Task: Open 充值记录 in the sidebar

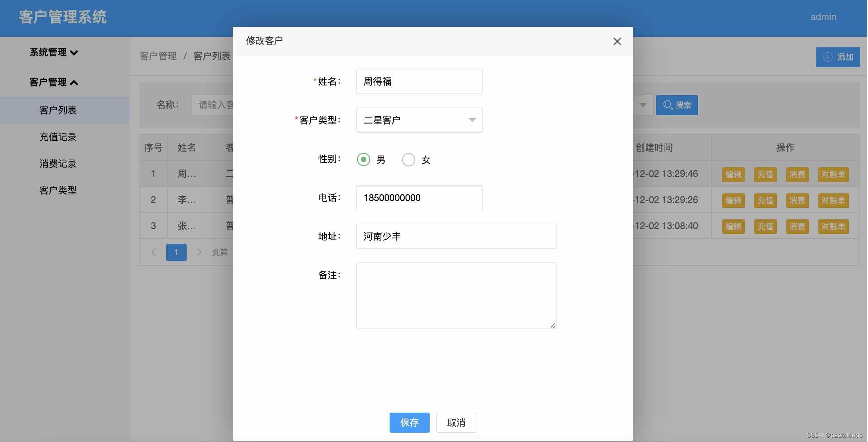Action: pyautogui.click(x=58, y=137)
